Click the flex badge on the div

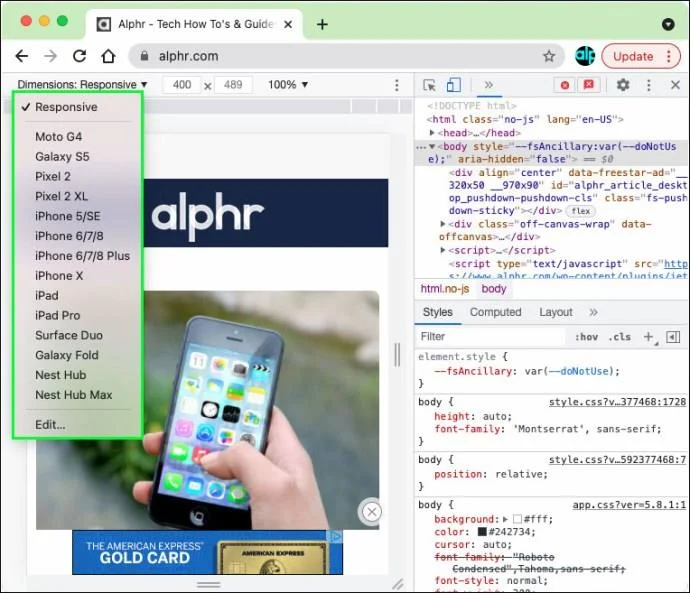point(580,211)
